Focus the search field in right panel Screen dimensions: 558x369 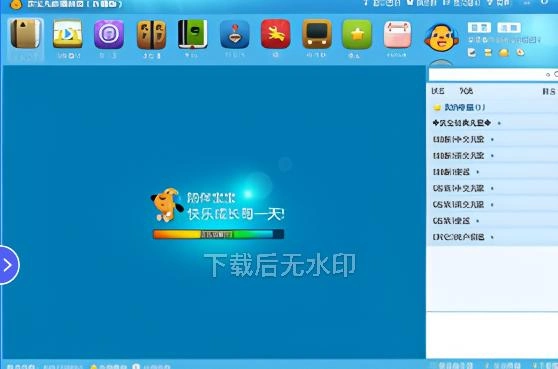[x=493, y=74]
